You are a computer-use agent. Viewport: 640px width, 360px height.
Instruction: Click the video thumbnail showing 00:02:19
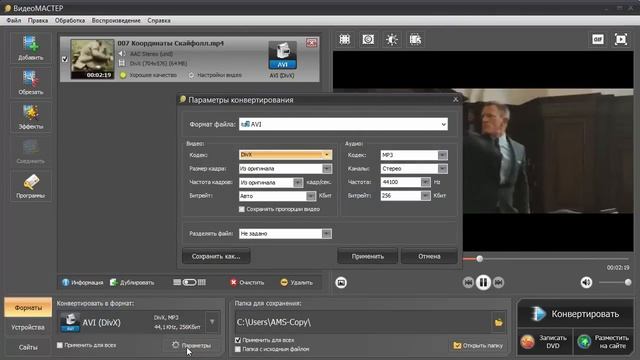(x=92, y=59)
